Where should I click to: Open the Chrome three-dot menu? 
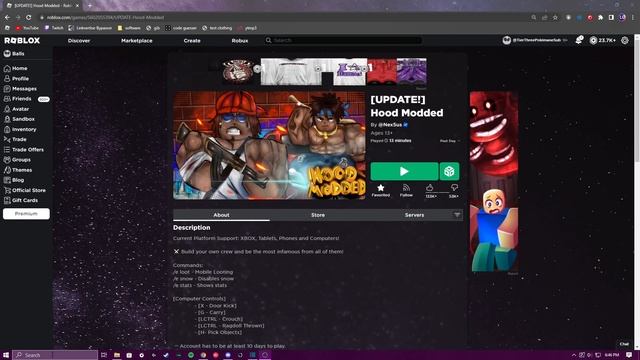tap(633, 18)
